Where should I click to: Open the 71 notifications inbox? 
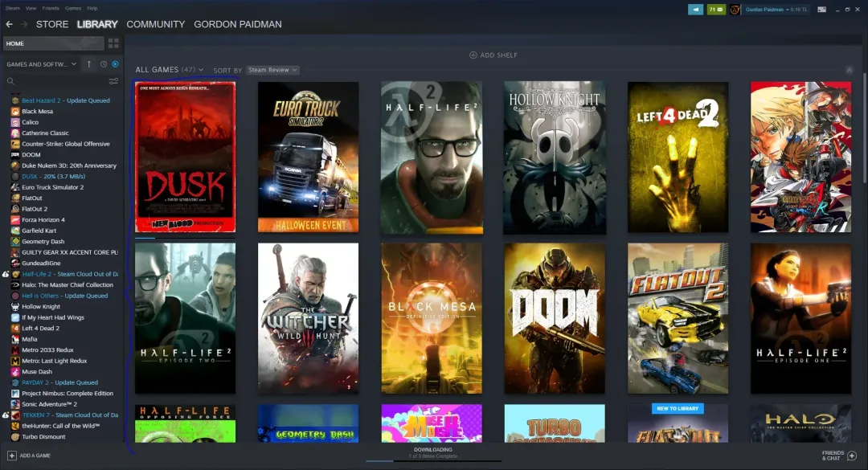[x=716, y=10]
